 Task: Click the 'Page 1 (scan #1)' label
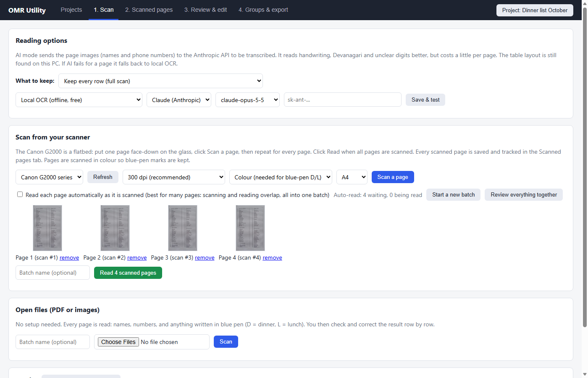point(37,257)
